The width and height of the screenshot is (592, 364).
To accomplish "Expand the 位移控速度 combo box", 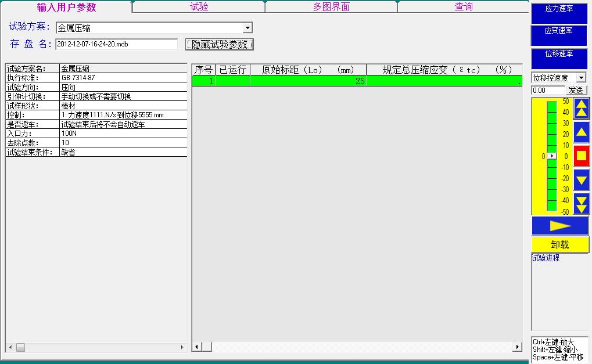I will tap(581, 78).
